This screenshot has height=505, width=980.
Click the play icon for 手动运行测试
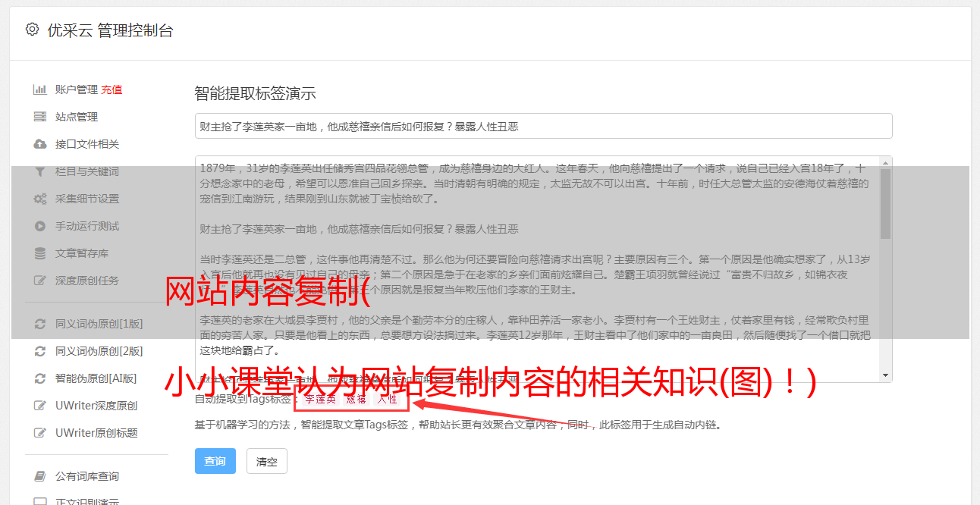39,226
